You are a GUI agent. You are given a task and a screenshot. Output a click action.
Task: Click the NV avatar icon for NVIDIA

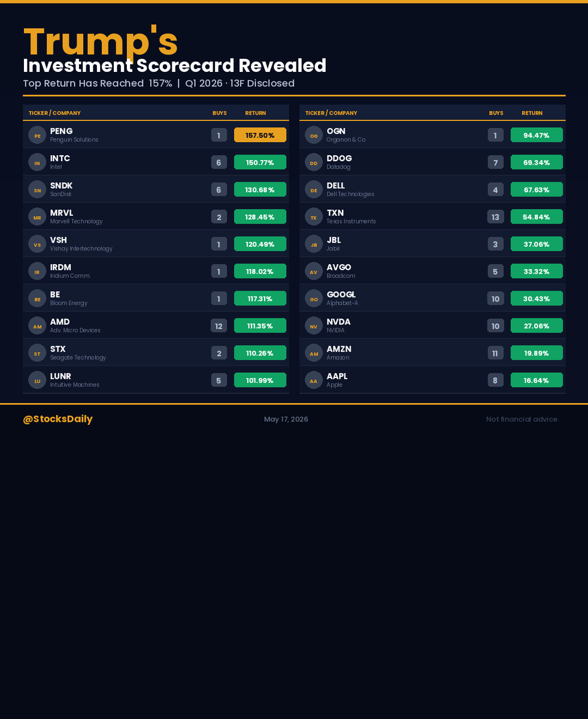click(314, 326)
